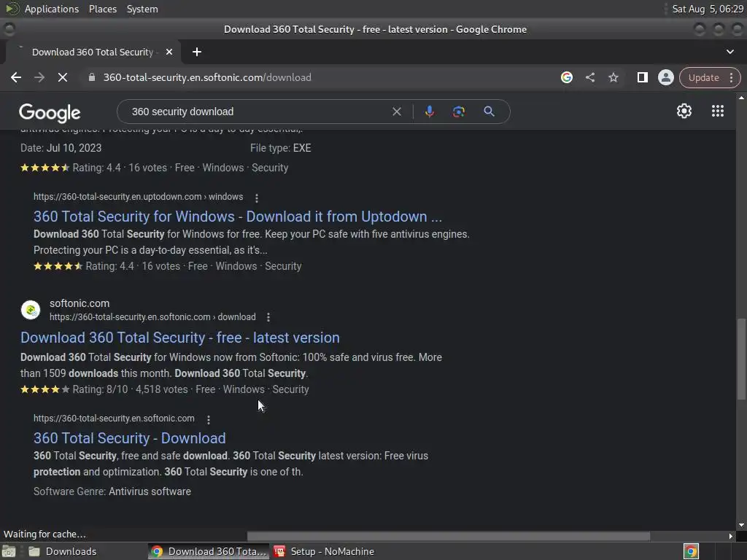Click the softonic.com site name
Viewport: 747px width, 560px height.
[x=80, y=303]
